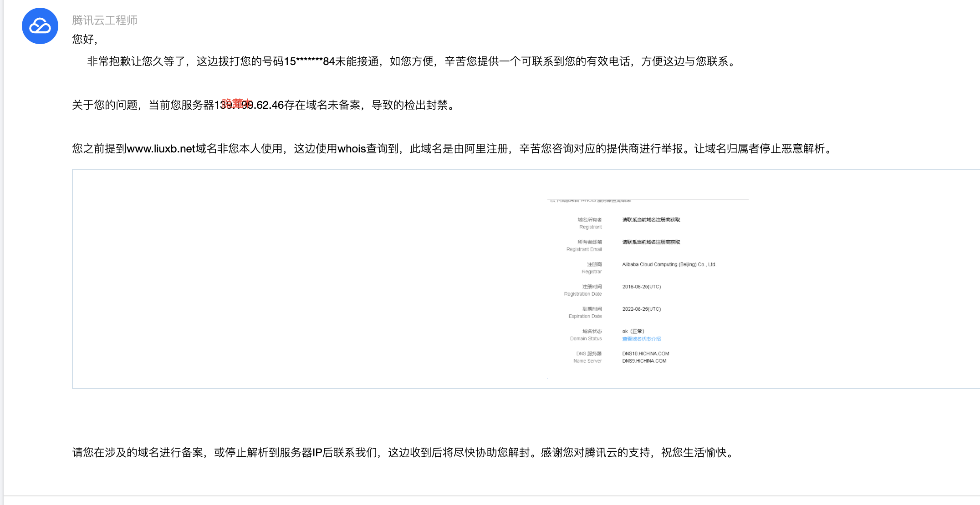This screenshot has width=980, height=505.
Task: Click the ok（正常）domain status value
Action: pyautogui.click(x=633, y=331)
